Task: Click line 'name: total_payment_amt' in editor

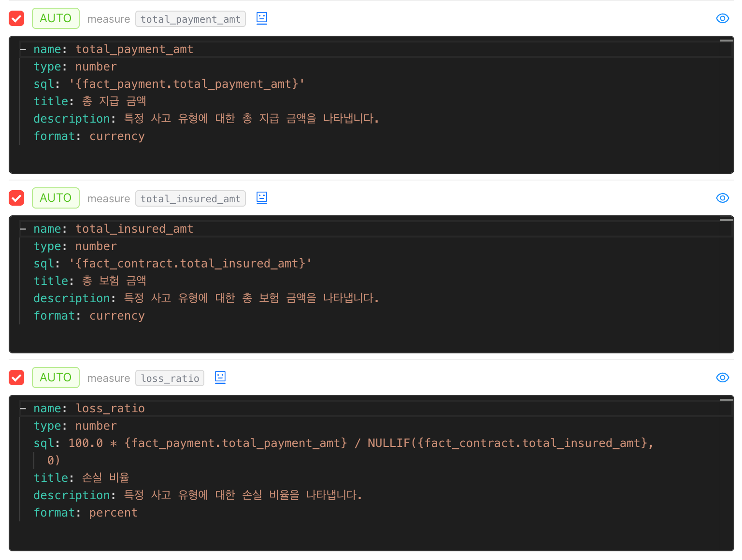Action: 113,49
